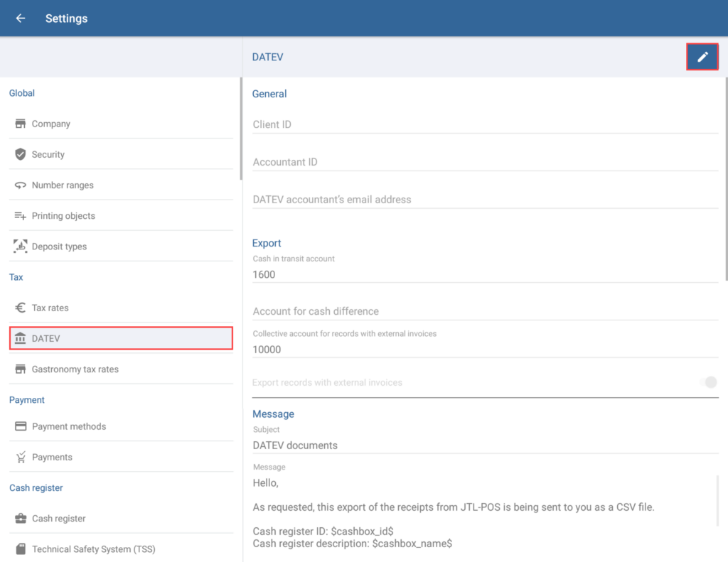Click the Company storefront icon

pyautogui.click(x=21, y=124)
